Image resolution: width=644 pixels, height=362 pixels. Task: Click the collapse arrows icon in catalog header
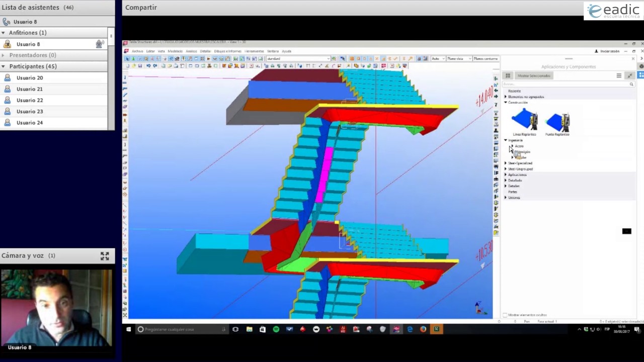(x=629, y=75)
